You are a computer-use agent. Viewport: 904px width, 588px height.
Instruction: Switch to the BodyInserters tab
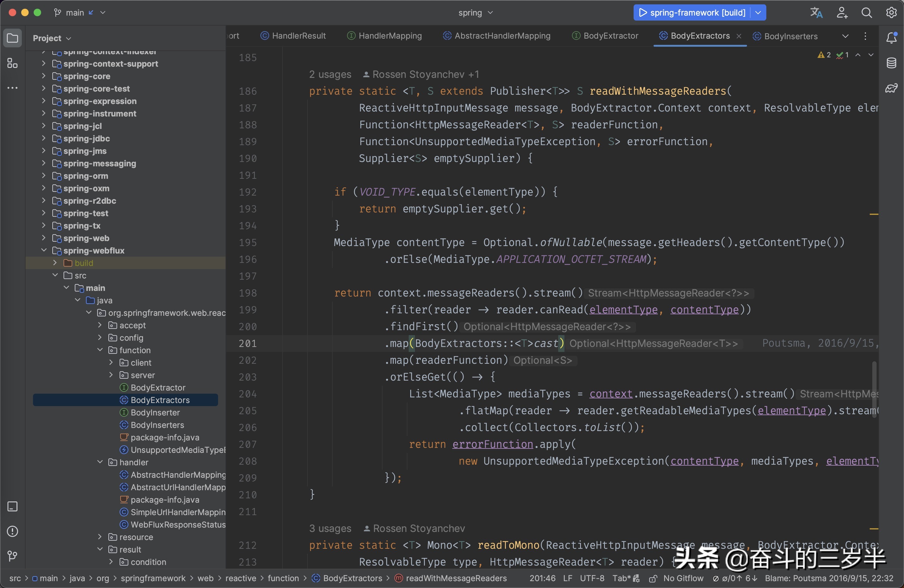[785, 36]
